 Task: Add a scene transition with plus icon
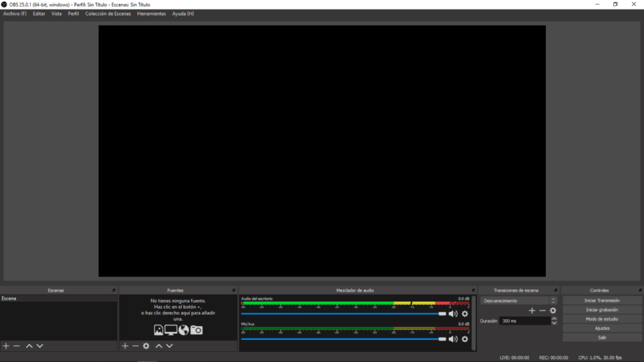531,310
